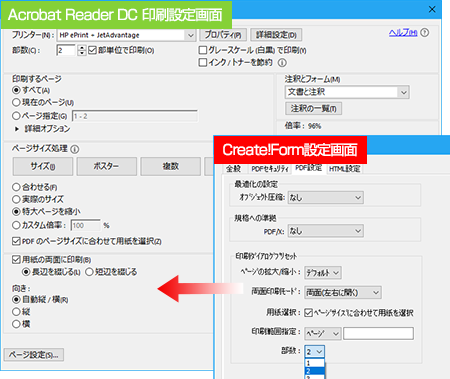450x379 pixels.
Task: Select カスタム倍率 radio option
Action: 16,225
